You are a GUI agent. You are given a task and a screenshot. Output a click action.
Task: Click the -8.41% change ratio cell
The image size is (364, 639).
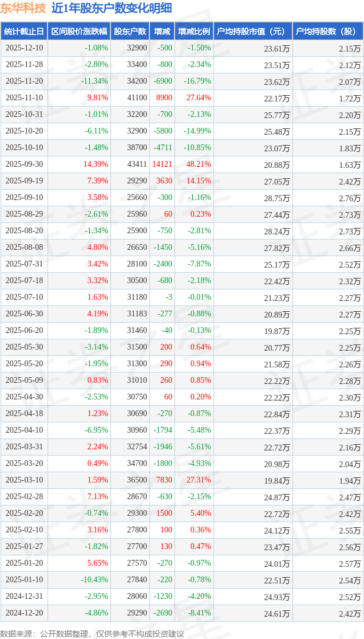(194, 613)
